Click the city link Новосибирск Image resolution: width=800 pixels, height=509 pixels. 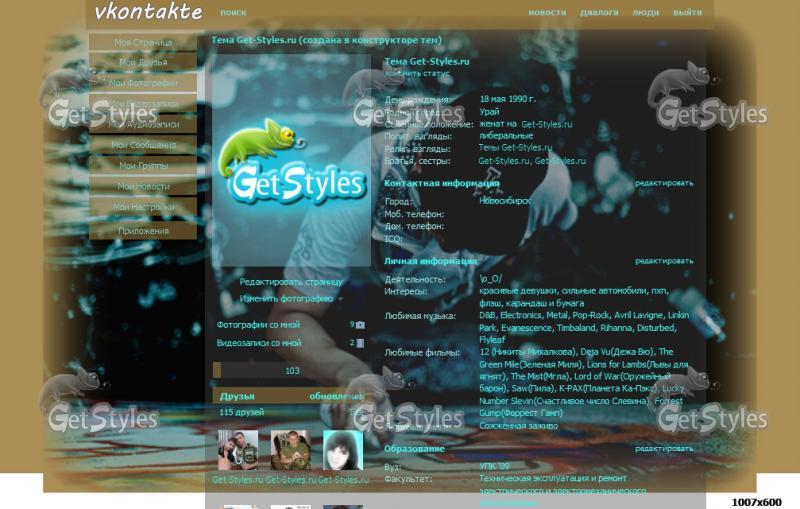[505, 201]
